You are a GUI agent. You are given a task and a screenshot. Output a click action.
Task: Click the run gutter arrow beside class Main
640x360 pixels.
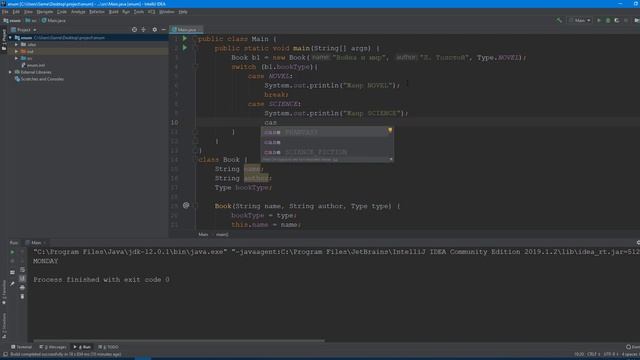(x=184, y=38)
